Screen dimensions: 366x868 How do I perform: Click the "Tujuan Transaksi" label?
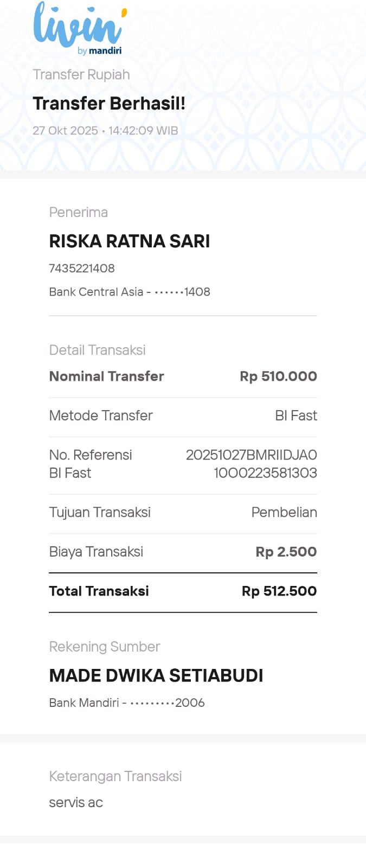coord(100,512)
